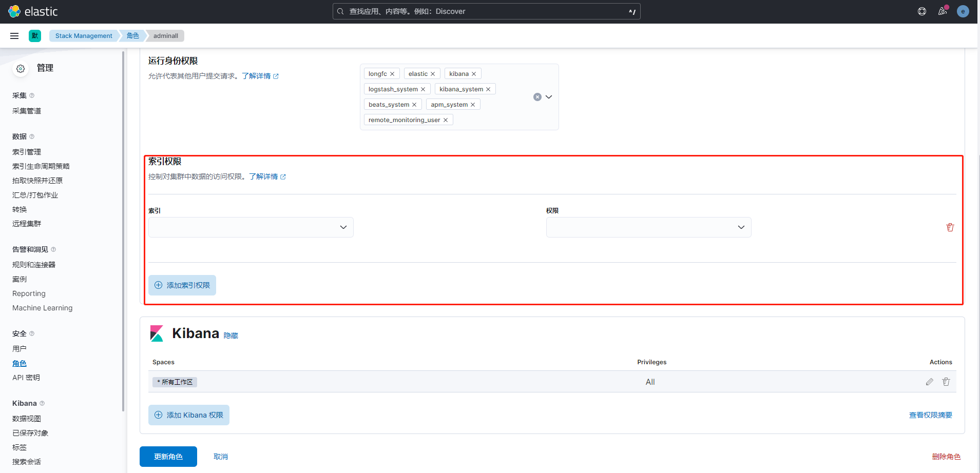This screenshot has height=473, width=980.
Task: Open 索引生命周期策略 in the sidebar
Action: (41, 166)
